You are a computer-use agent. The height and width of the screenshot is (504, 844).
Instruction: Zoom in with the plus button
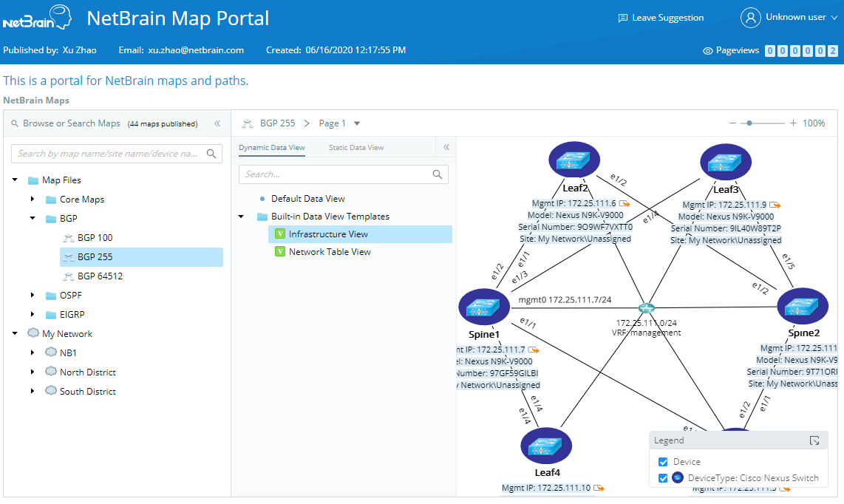point(793,123)
